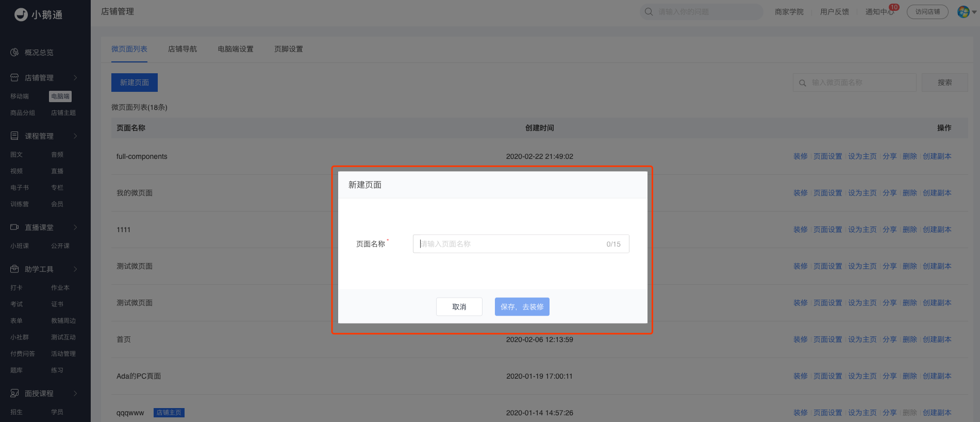This screenshot has height=422, width=980.
Task: Click 取消 in the 新建页面 dialog
Action: point(459,306)
